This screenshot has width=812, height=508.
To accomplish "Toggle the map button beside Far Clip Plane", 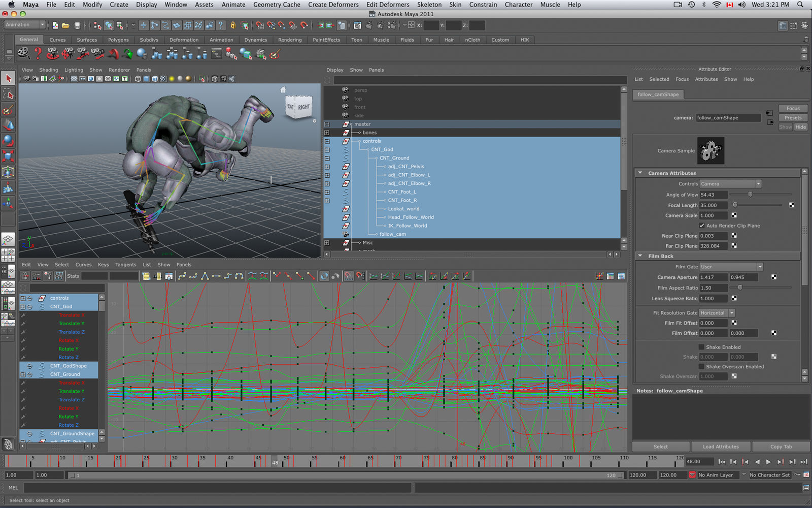I will (x=734, y=246).
